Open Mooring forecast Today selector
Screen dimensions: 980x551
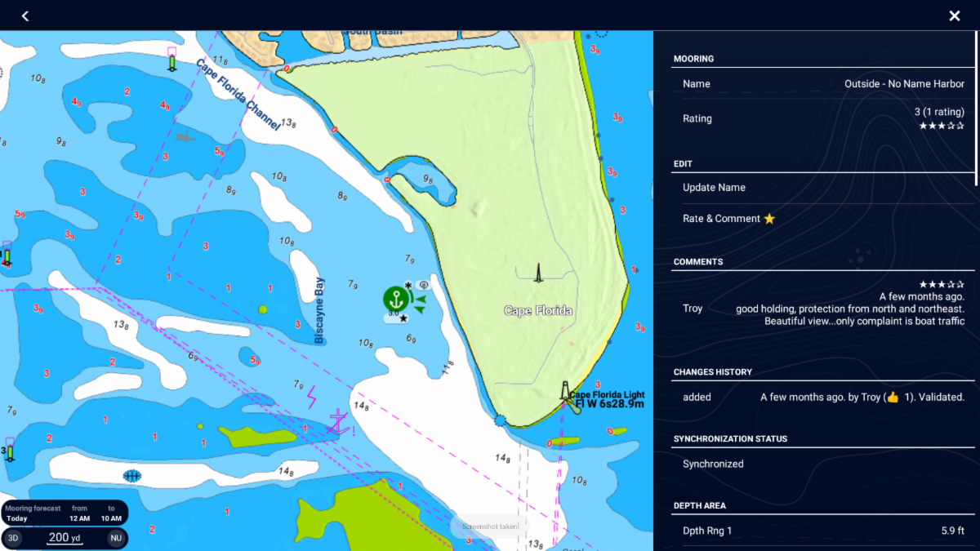pyautogui.click(x=31, y=513)
